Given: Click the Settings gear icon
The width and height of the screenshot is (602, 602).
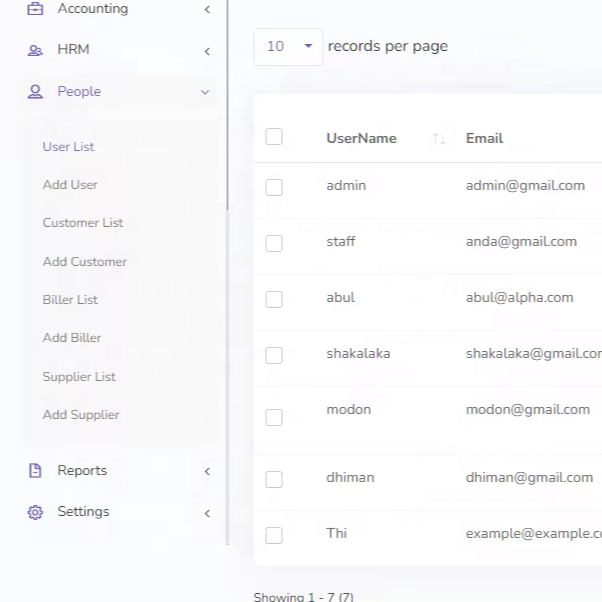Looking at the screenshot, I should [35, 512].
